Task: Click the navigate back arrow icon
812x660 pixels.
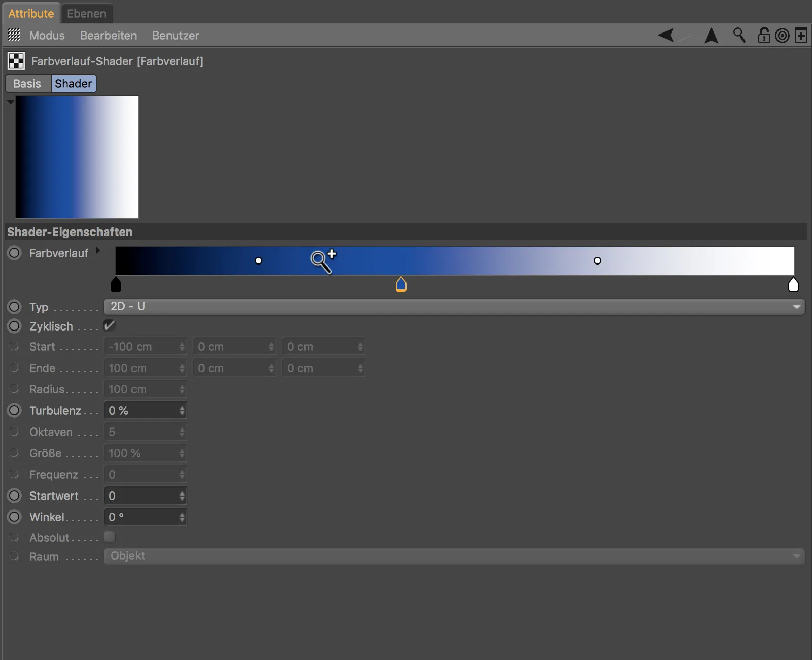Action: pos(666,35)
